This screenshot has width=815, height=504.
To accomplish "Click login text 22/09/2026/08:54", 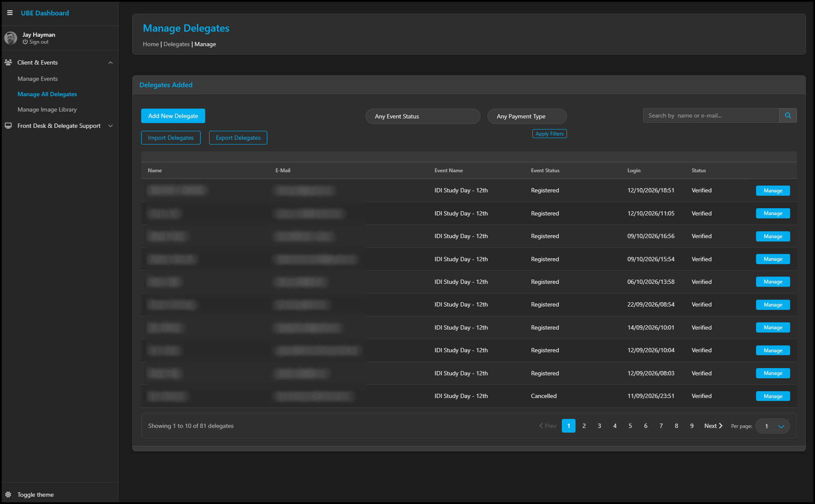I will (651, 304).
